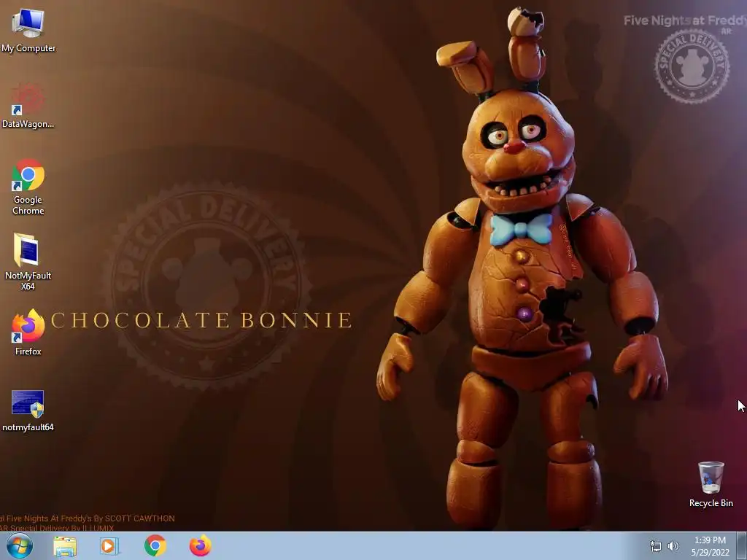747x560 pixels.
Task: Launch Windows Media Player from the taskbar
Action: pos(109,546)
